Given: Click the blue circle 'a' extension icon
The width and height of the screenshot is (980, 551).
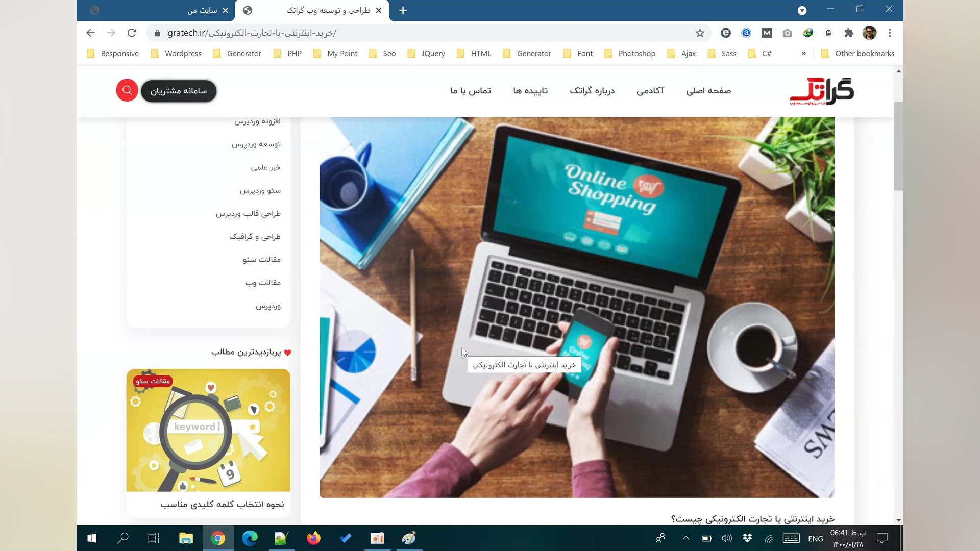Looking at the screenshot, I should pyautogui.click(x=746, y=33).
